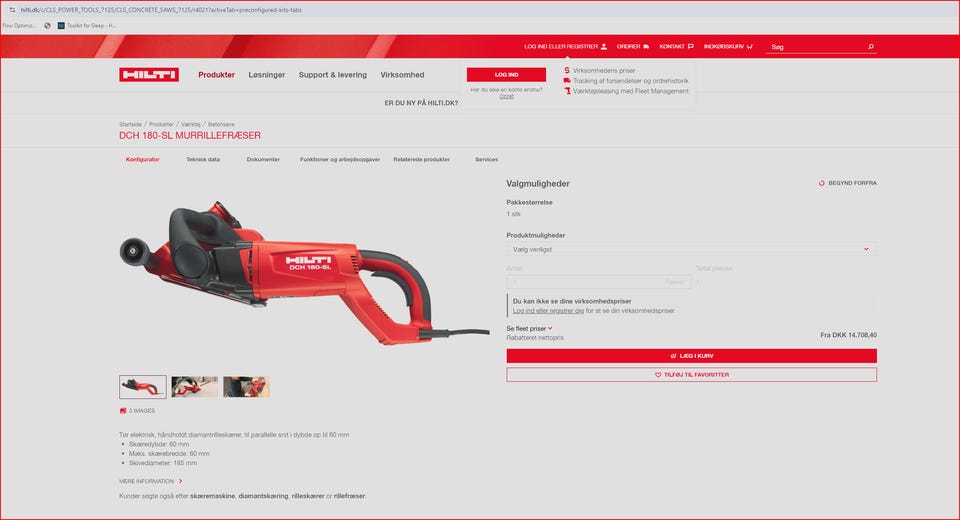Click the reset icon beside Begynd forfra

coord(822,183)
